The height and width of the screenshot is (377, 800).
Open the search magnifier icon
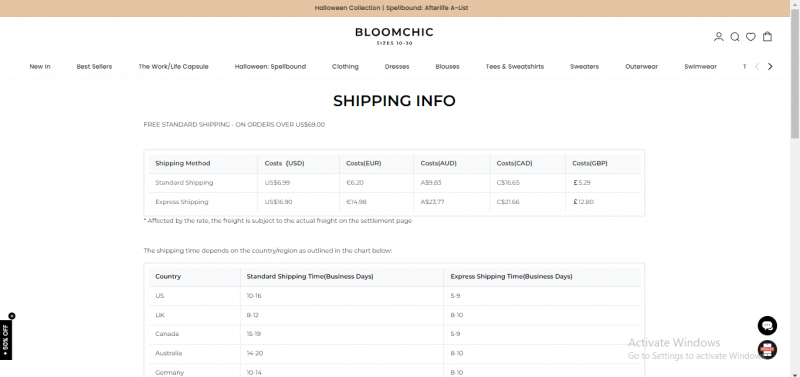coord(735,37)
